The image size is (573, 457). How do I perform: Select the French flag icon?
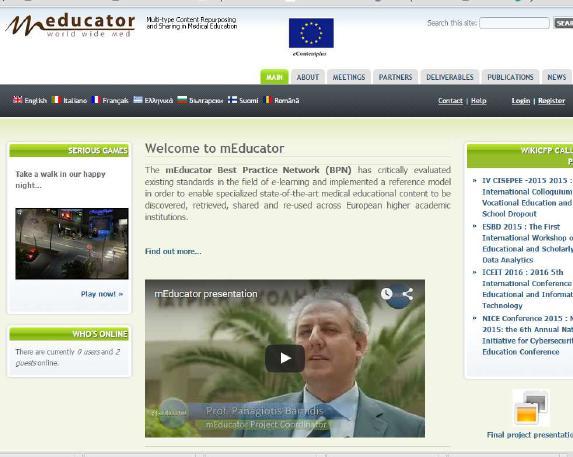click(95, 100)
